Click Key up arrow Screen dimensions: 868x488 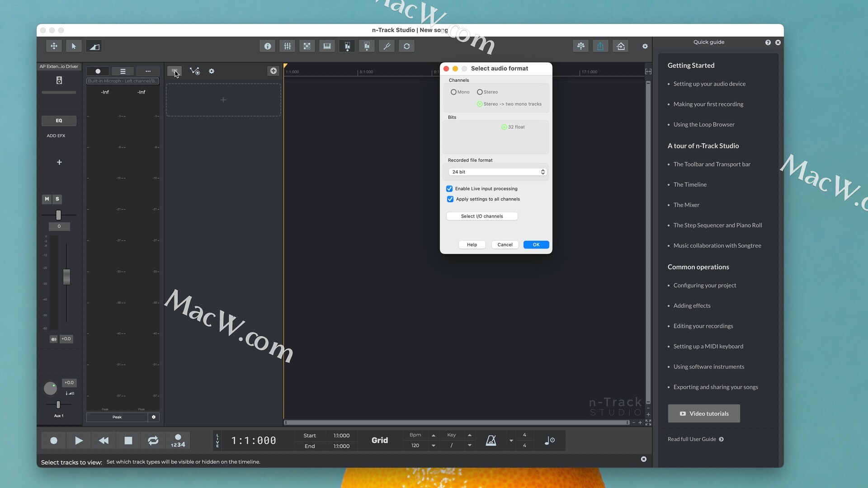(x=470, y=436)
